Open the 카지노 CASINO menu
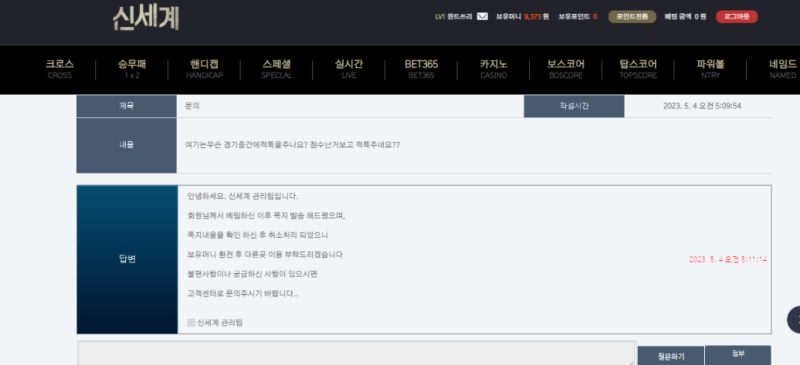The image size is (800, 365). click(x=493, y=69)
